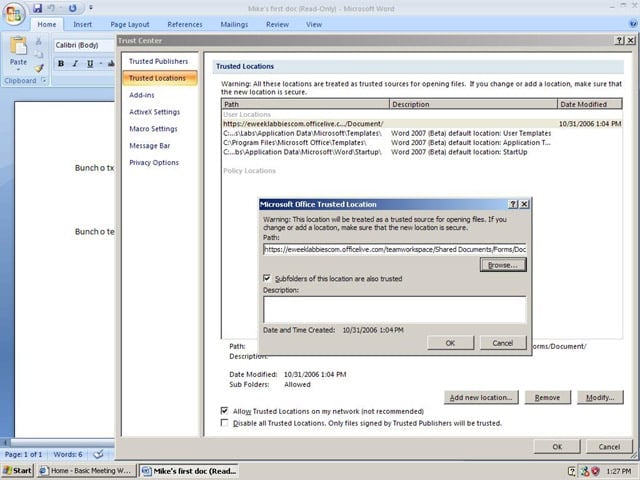Toggle Italic formatting

click(x=75, y=63)
